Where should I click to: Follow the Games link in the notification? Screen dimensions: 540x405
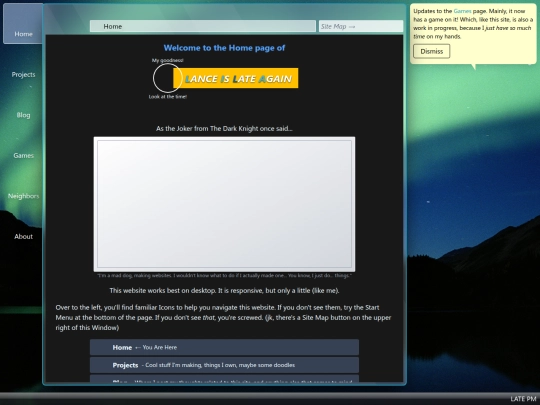[462, 11]
